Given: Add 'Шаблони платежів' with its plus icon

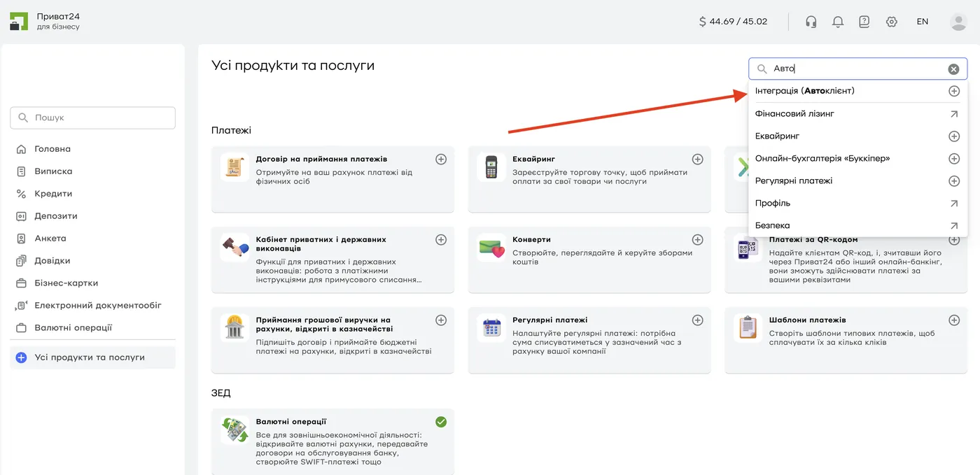Looking at the screenshot, I should point(953,320).
